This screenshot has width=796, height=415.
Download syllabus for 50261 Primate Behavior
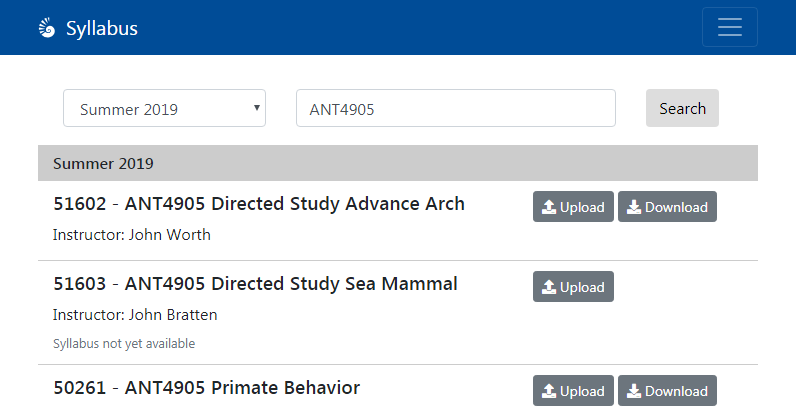pyautogui.click(x=667, y=391)
